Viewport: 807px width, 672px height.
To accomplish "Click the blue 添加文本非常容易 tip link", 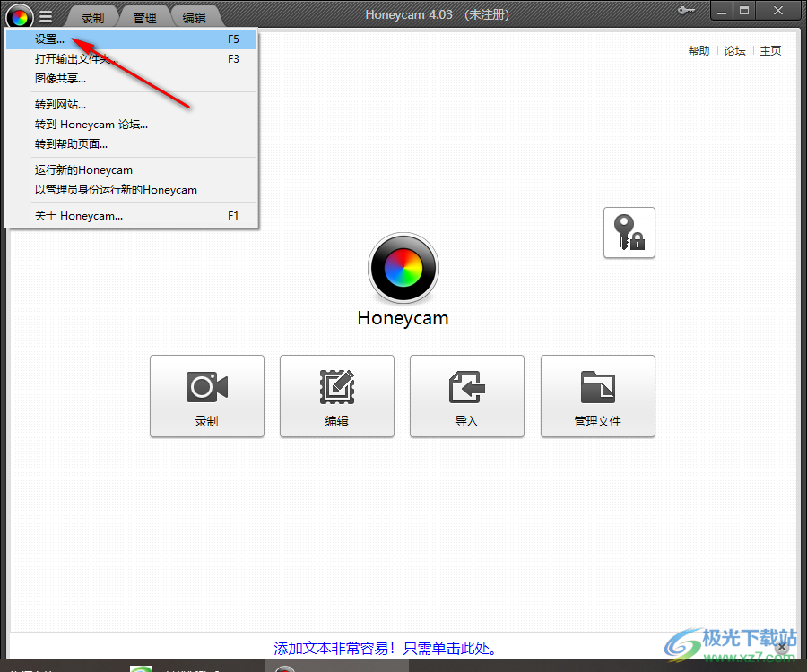I will click(386, 648).
